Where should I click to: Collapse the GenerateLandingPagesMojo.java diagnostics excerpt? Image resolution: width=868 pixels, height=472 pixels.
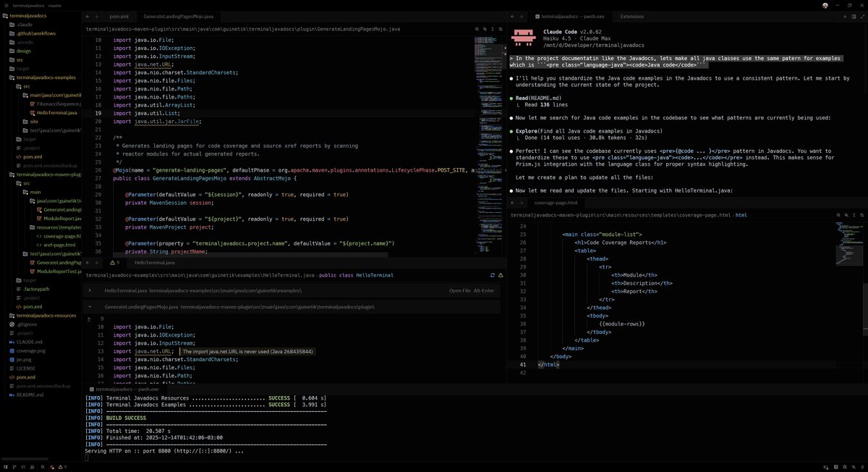pyautogui.click(x=90, y=307)
